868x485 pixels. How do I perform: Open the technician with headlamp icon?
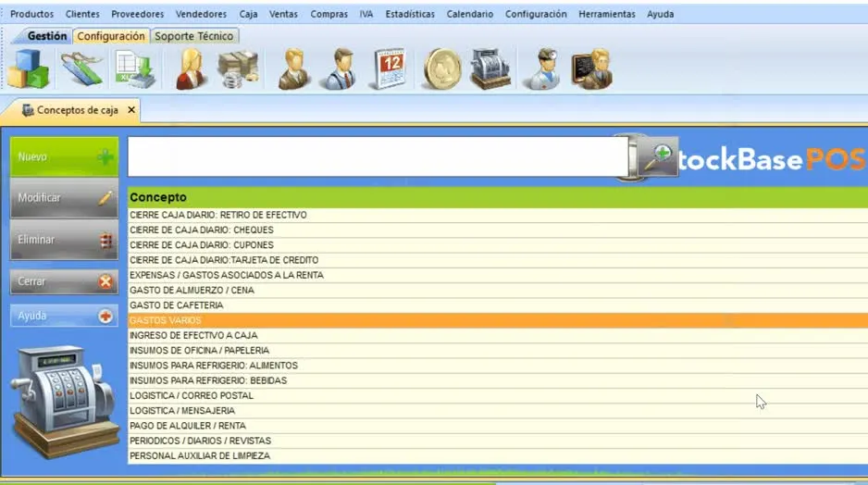(x=542, y=69)
